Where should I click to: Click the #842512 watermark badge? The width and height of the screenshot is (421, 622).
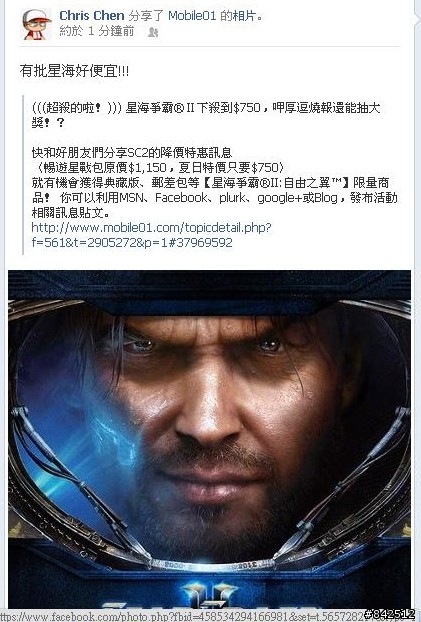[389, 615]
